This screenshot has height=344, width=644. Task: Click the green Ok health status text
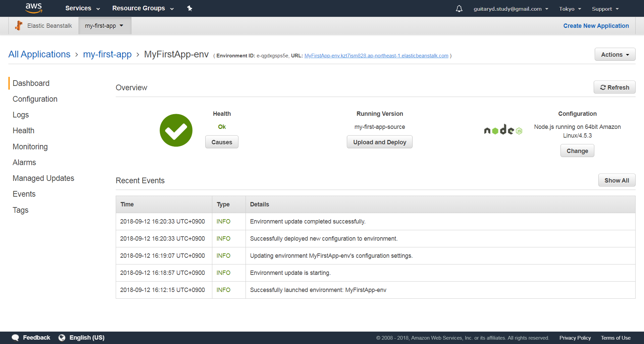(x=222, y=127)
